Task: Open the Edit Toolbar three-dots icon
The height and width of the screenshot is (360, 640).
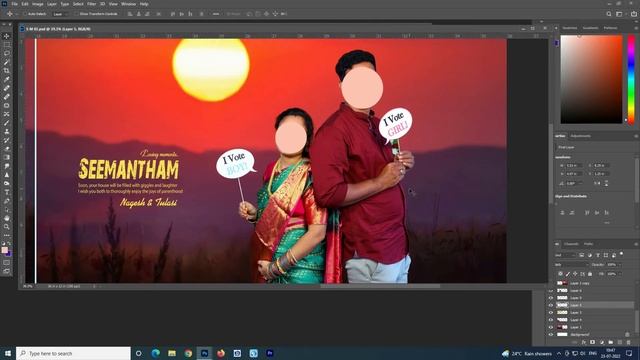Action: (7, 236)
